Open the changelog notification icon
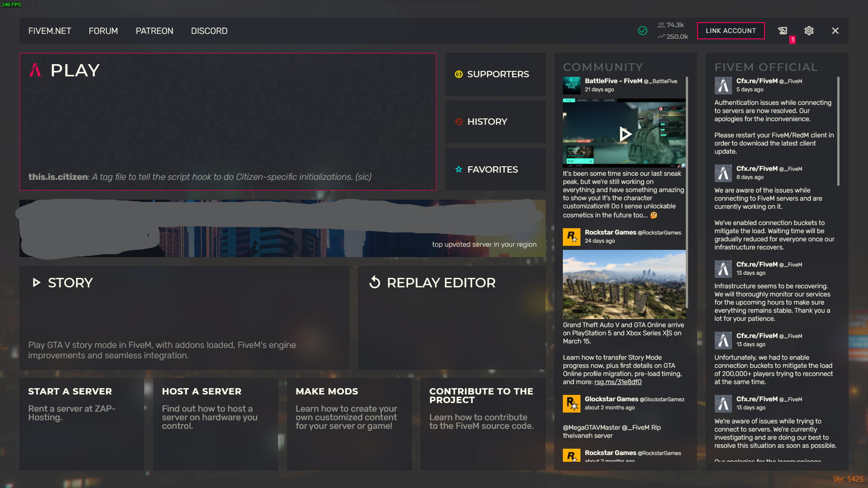Screen dimensions: 868x488 click(x=783, y=31)
